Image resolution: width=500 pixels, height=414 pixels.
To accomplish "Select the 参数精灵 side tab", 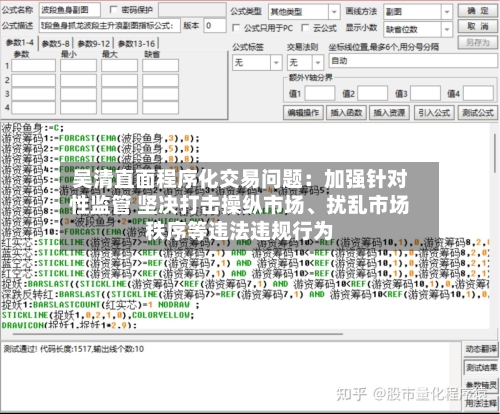I will 481,385.
